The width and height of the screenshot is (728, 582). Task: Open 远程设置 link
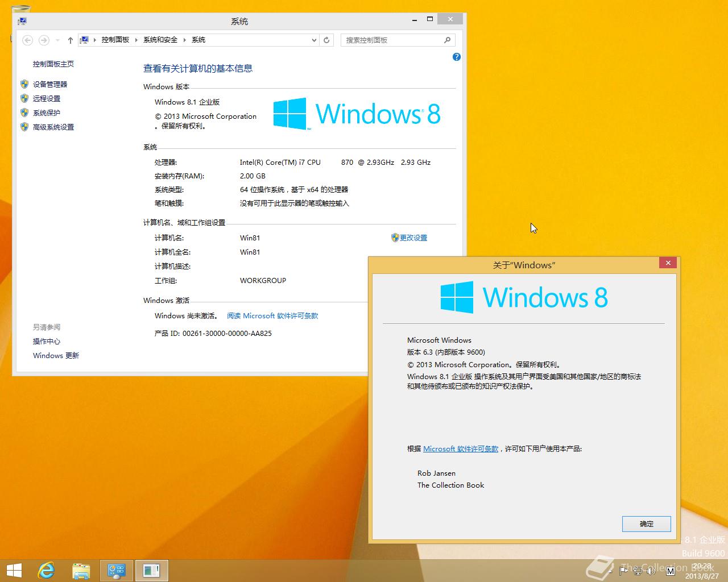click(x=47, y=98)
